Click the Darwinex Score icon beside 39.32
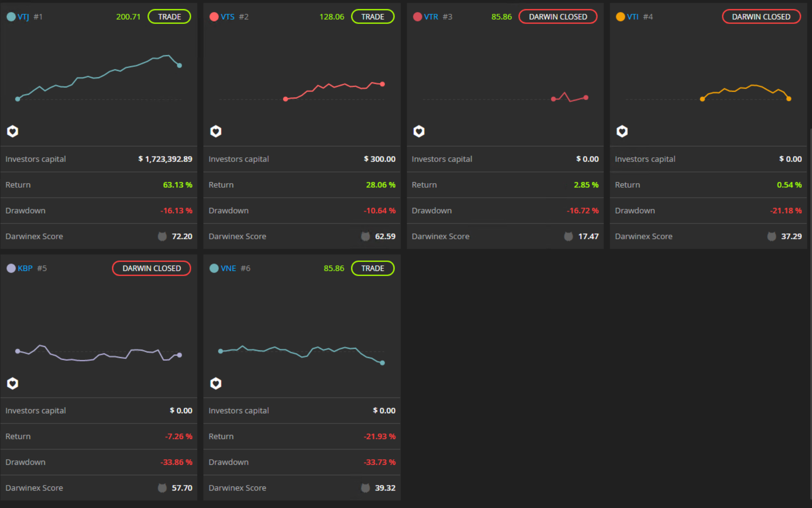 (x=366, y=488)
